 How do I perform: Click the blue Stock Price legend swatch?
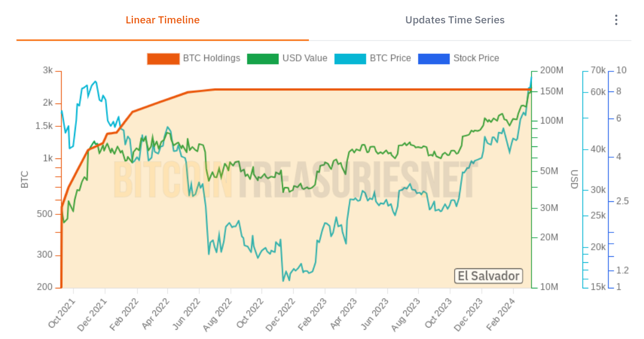point(434,59)
